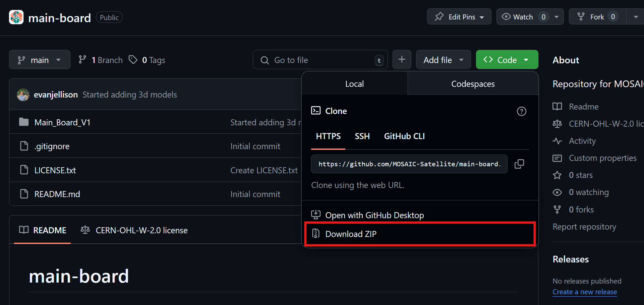Click the Custom properties note icon
Image resolution: width=644 pixels, height=305 pixels.
point(557,158)
